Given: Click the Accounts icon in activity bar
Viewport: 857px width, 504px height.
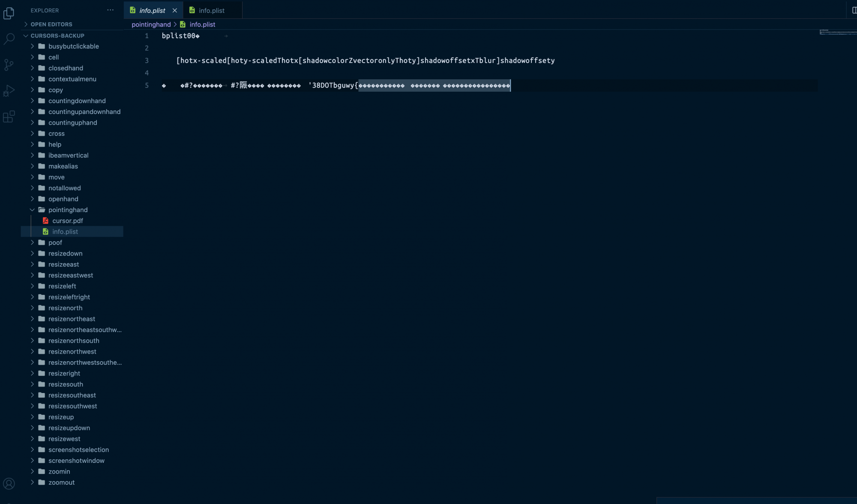Looking at the screenshot, I should click(x=9, y=484).
